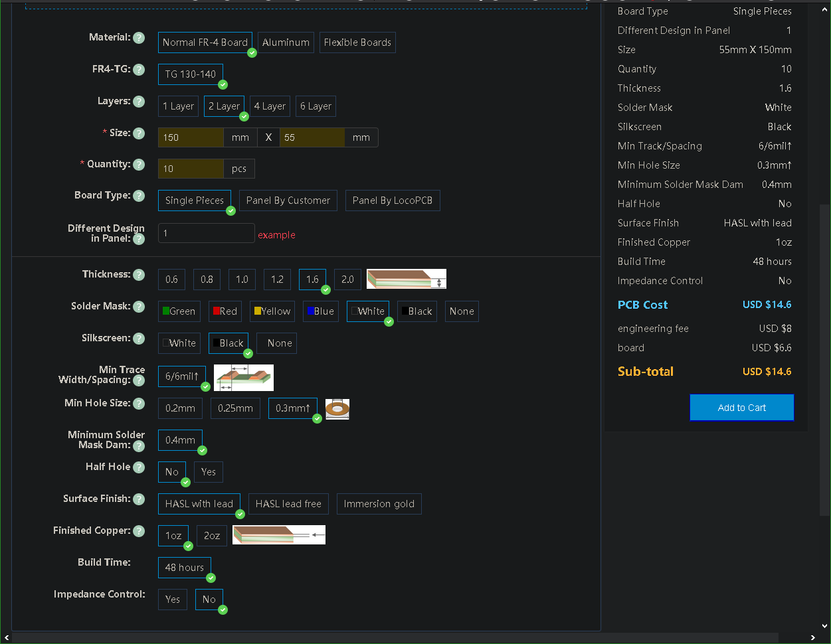This screenshot has width=831, height=644.
Task: Open help icon next to Finished Copper
Action: tap(139, 531)
